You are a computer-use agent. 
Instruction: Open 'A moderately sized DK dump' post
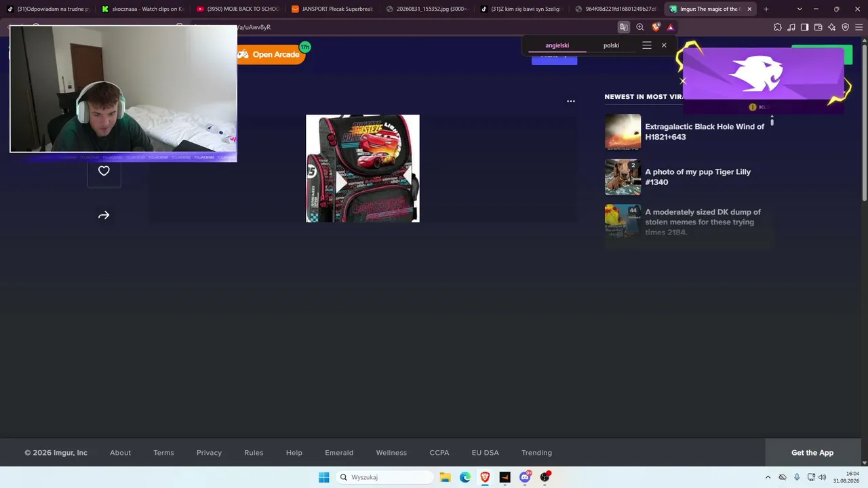(703, 222)
